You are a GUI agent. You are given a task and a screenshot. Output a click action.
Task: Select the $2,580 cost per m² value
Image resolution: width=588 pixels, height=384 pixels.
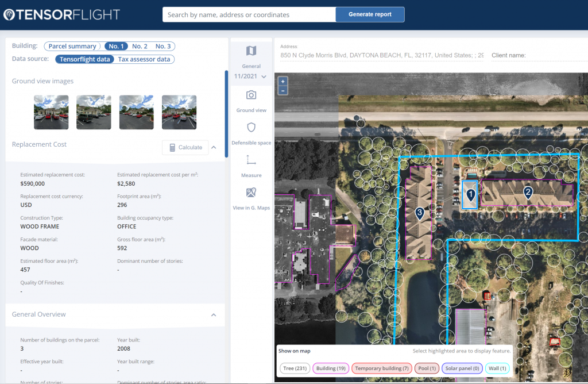point(126,183)
